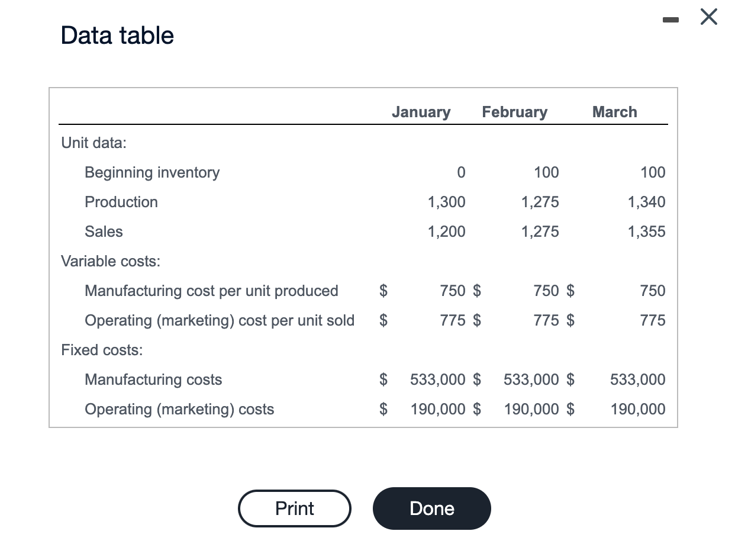Click January marketing cost per unit 775

[452, 320]
